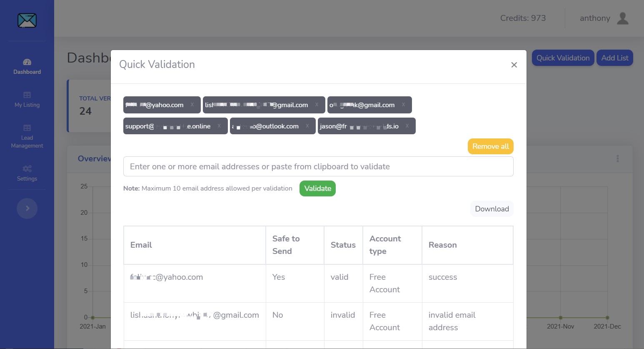This screenshot has height=349, width=644.
Task: Click the Lead Management sidebar icon
Action: [27, 128]
